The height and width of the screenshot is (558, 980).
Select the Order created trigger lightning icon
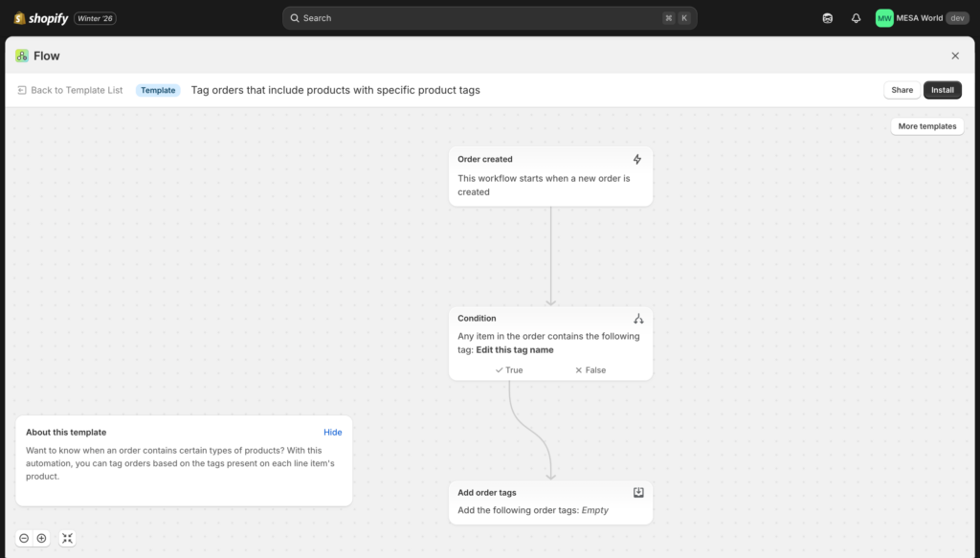pyautogui.click(x=638, y=159)
